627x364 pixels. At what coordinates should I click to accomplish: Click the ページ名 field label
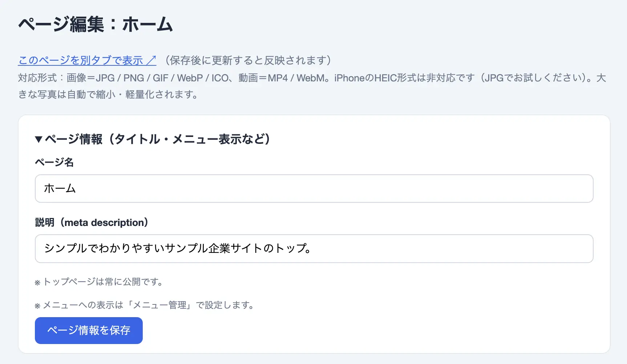coord(54,162)
